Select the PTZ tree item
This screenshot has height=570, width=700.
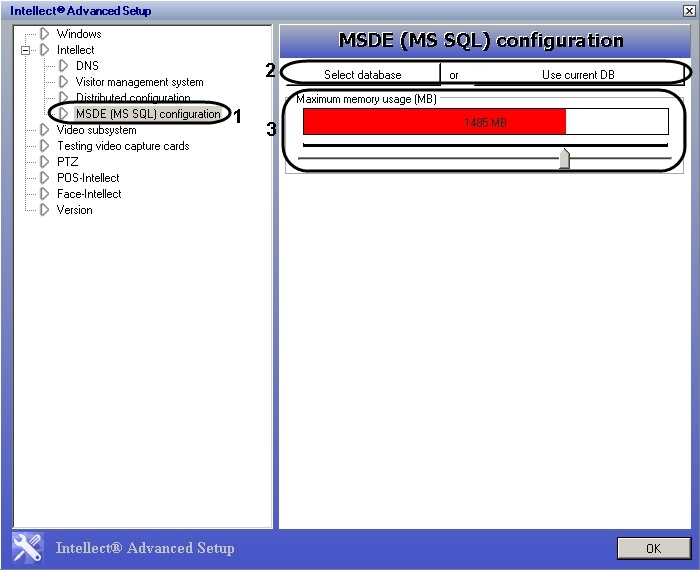pyautogui.click(x=67, y=162)
